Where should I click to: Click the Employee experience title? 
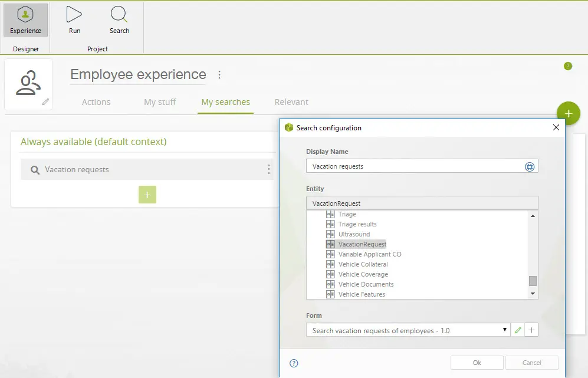point(138,75)
